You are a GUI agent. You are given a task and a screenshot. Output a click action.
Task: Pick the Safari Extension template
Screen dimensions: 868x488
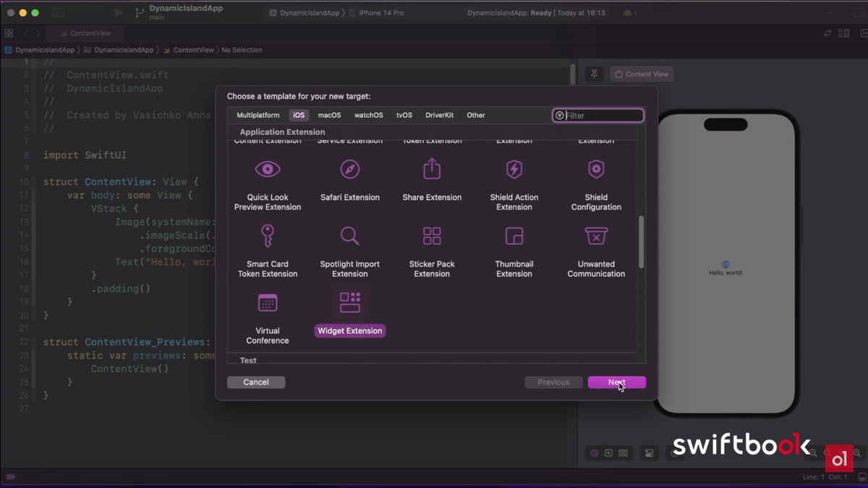(x=350, y=180)
